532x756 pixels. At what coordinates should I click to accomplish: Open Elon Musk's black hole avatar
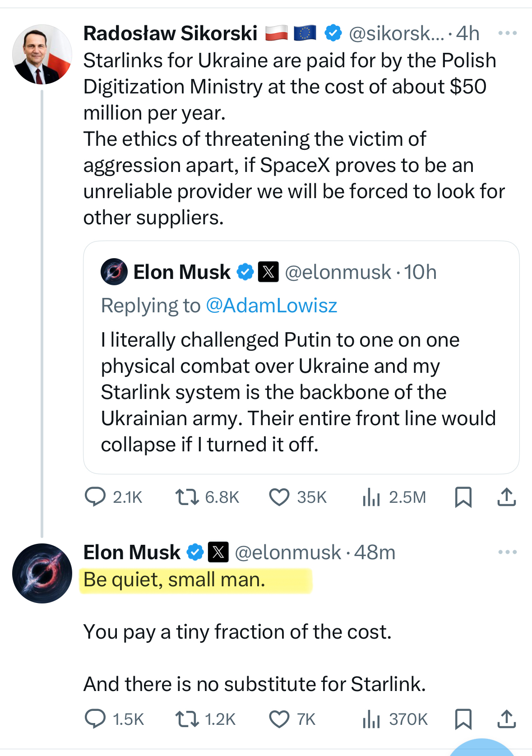click(42, 573)
